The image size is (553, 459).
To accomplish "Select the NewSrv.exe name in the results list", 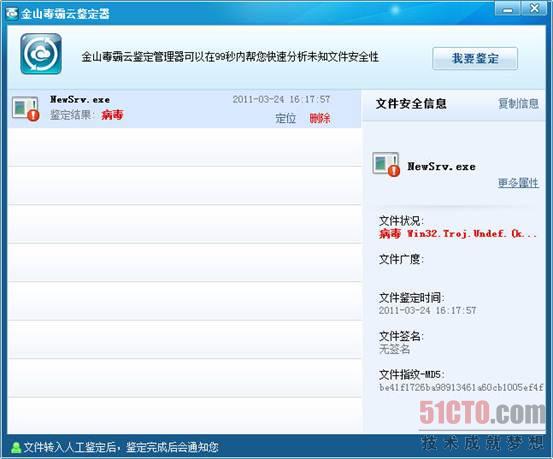I will [x=80, y=99].
